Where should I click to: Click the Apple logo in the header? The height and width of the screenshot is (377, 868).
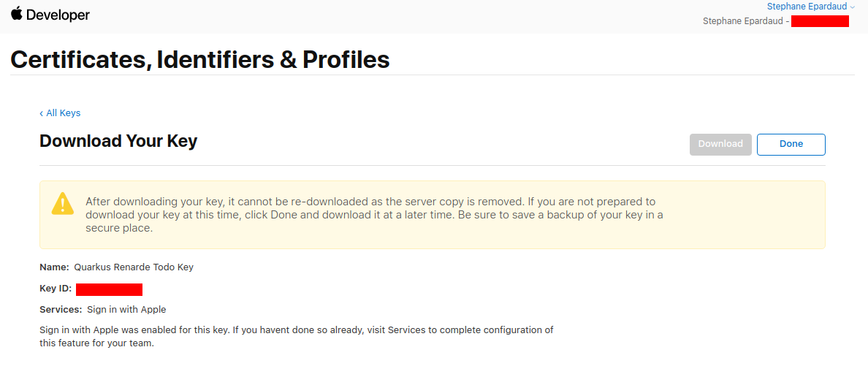[x=17, y=14]
